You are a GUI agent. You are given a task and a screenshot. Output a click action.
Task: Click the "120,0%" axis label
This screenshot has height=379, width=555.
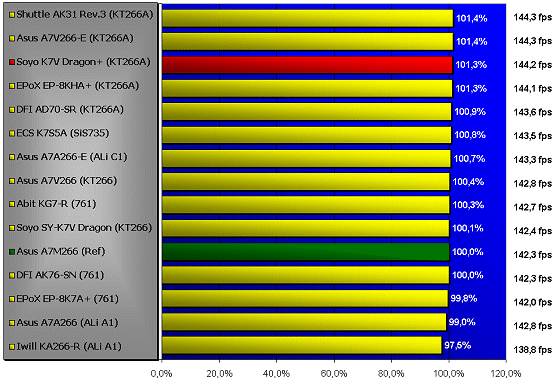[506, 373]
